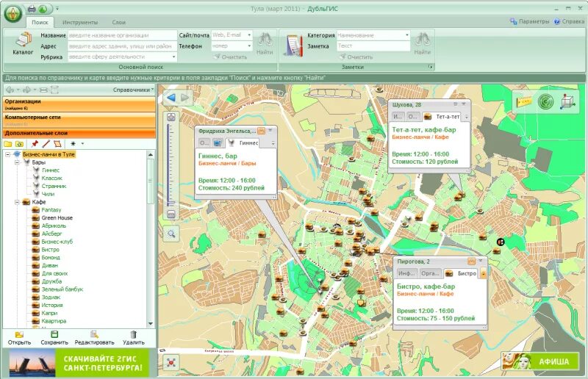This screenshot has width=588, height=379.
Task: Create a new folder in additional layers
Action: tap(7, 144)
